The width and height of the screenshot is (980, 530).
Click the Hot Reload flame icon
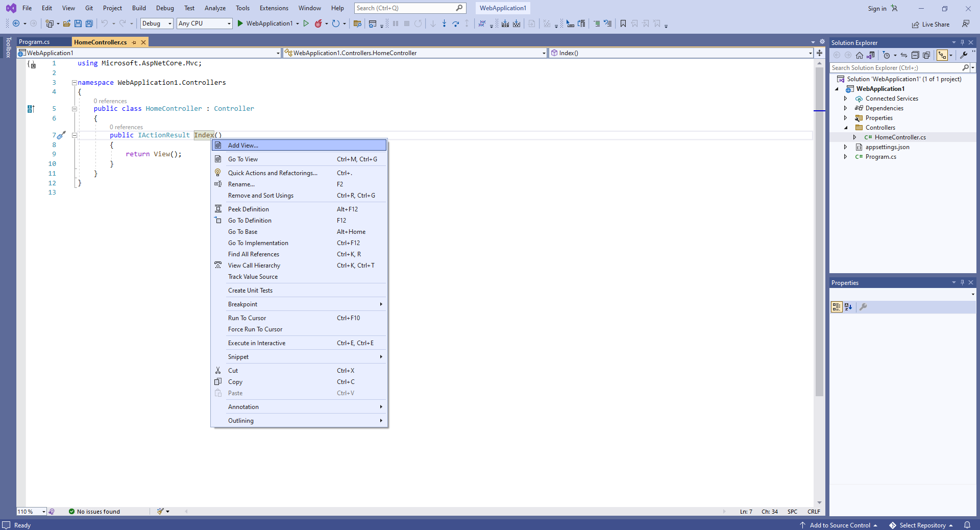click(x=318, y=23)
